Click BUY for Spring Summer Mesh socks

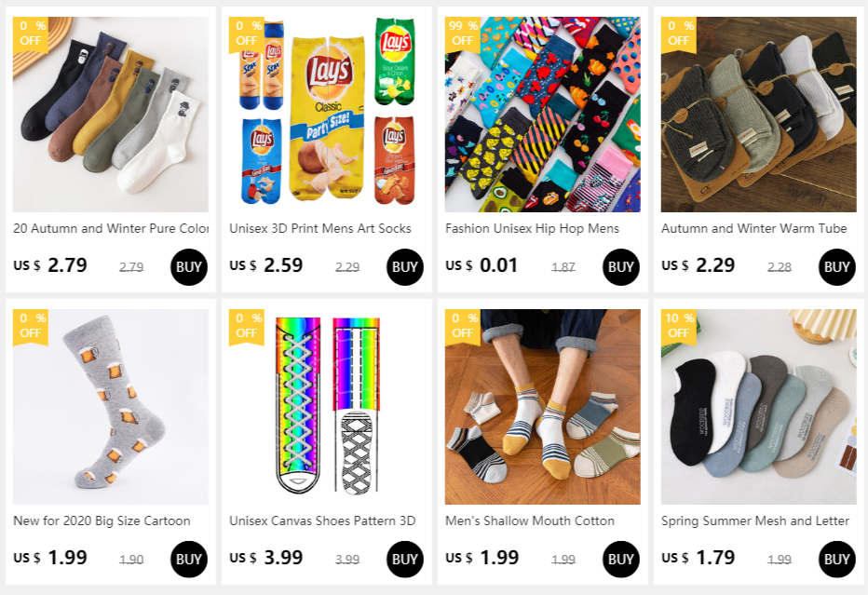[836, 559]
